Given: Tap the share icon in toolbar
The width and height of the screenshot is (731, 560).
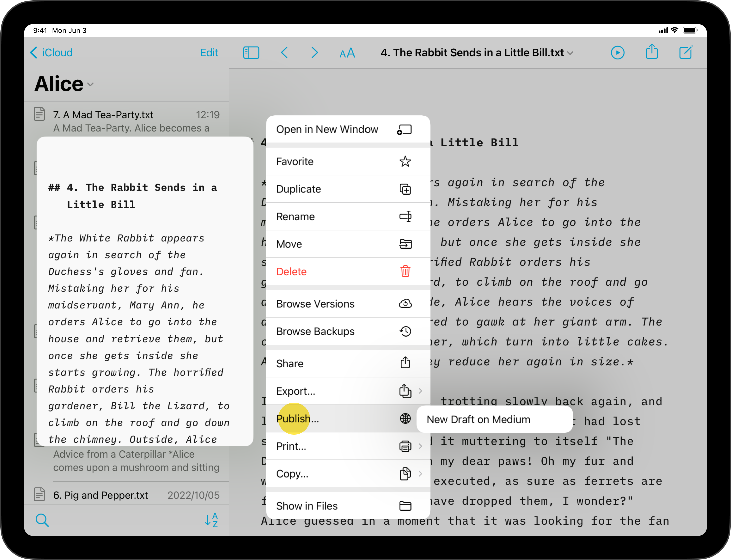Looking at the screenshot, I should tap(652, 52).
